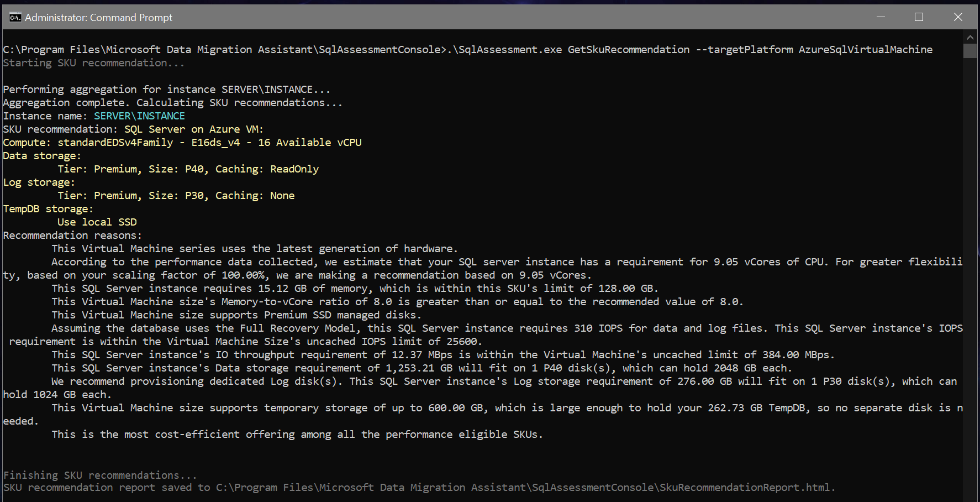The image size is (980, 502).
Task: Close the Administrator: Command Prompt window
Action: click(958, 17)
